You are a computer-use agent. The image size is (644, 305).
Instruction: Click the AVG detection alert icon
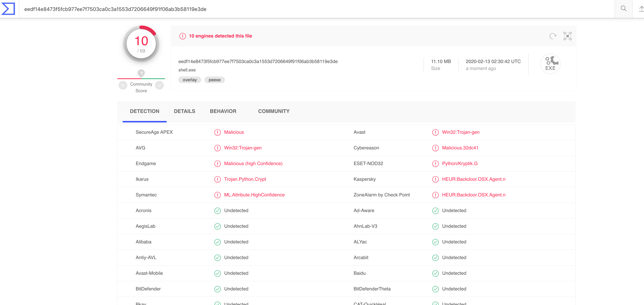(218, 148)
